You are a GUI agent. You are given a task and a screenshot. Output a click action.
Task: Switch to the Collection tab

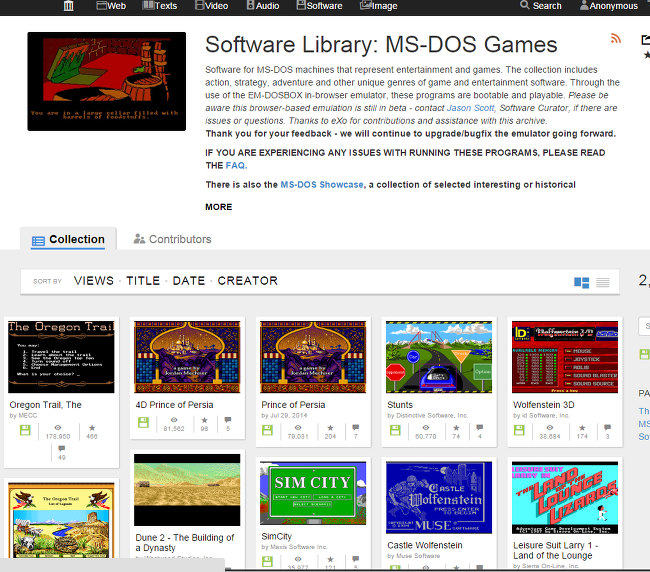pos(68,240)
